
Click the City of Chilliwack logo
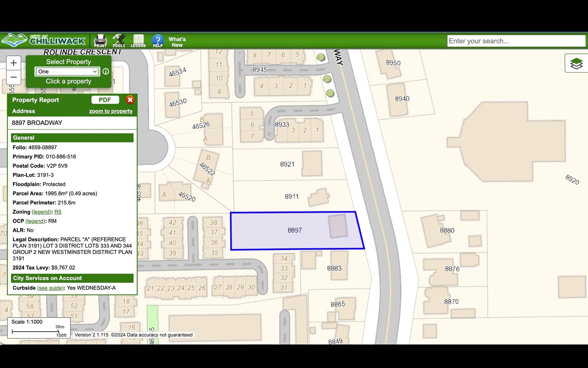43,40
